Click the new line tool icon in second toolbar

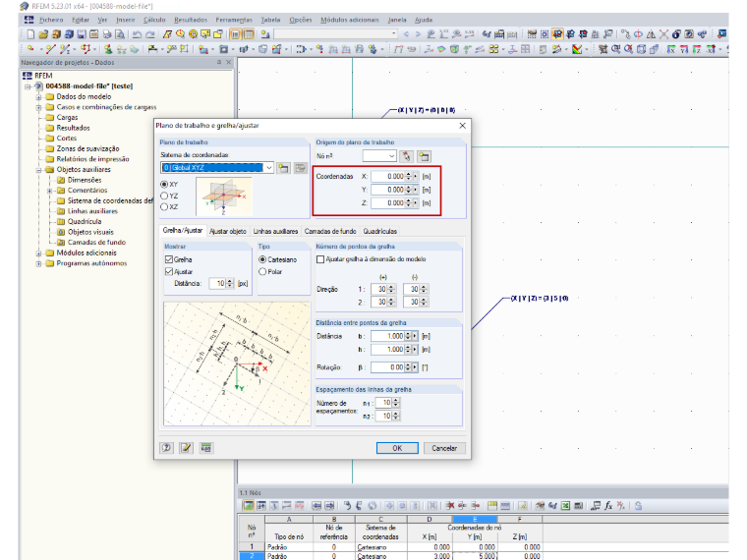coord(51,49)
